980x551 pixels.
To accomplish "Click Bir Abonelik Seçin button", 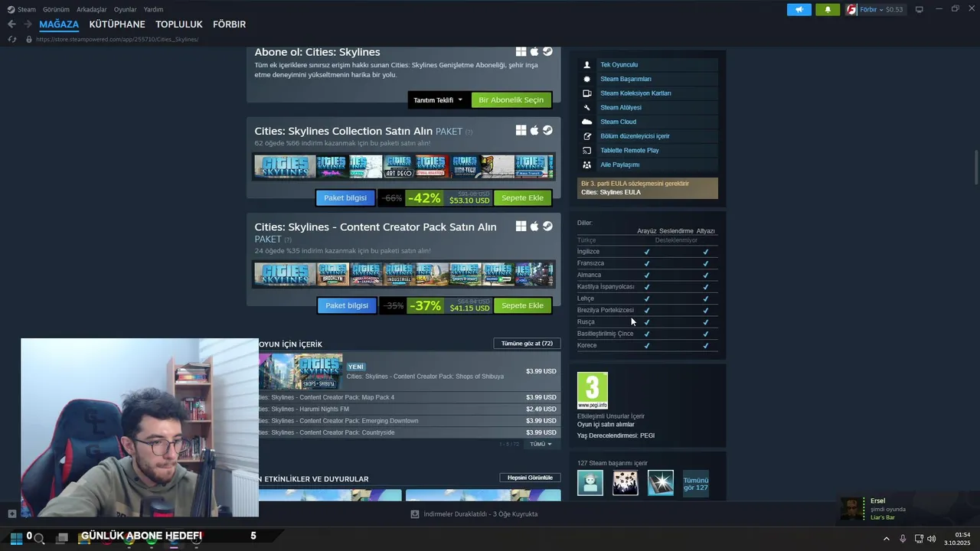I will pos(511,100).
